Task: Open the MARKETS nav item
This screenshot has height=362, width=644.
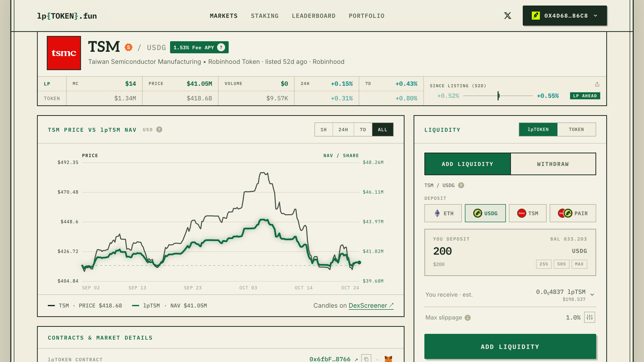Action: 224,16
